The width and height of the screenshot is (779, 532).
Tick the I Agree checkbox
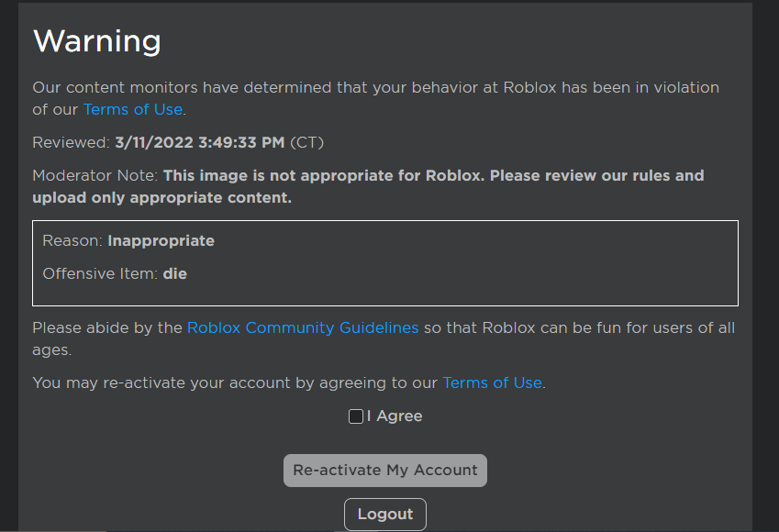(x=356, y=416)
